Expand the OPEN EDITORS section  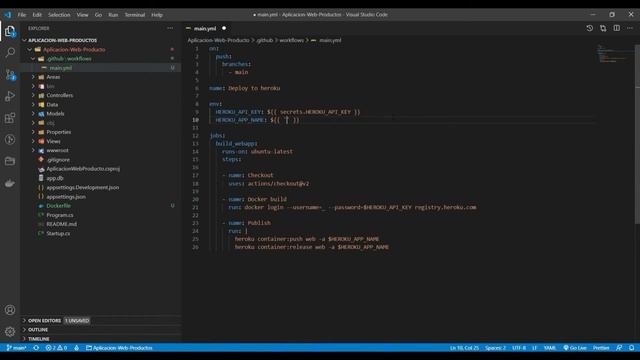(x=24, y=320)
